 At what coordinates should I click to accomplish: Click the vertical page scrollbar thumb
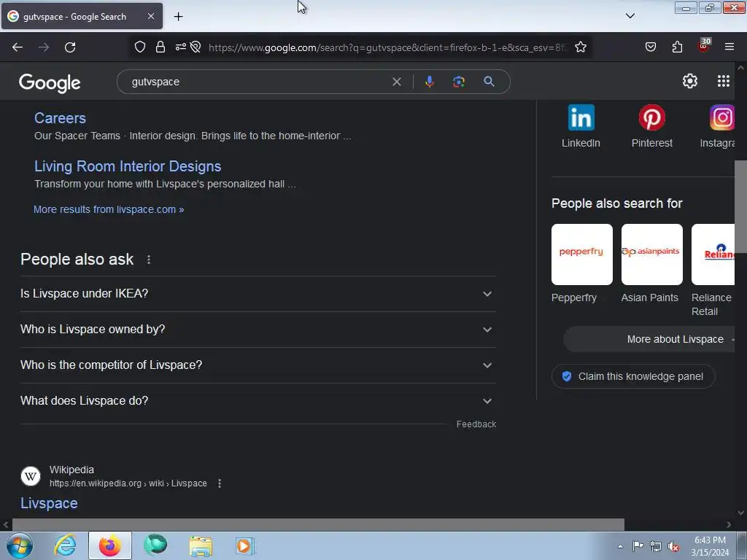click(741, 206)
